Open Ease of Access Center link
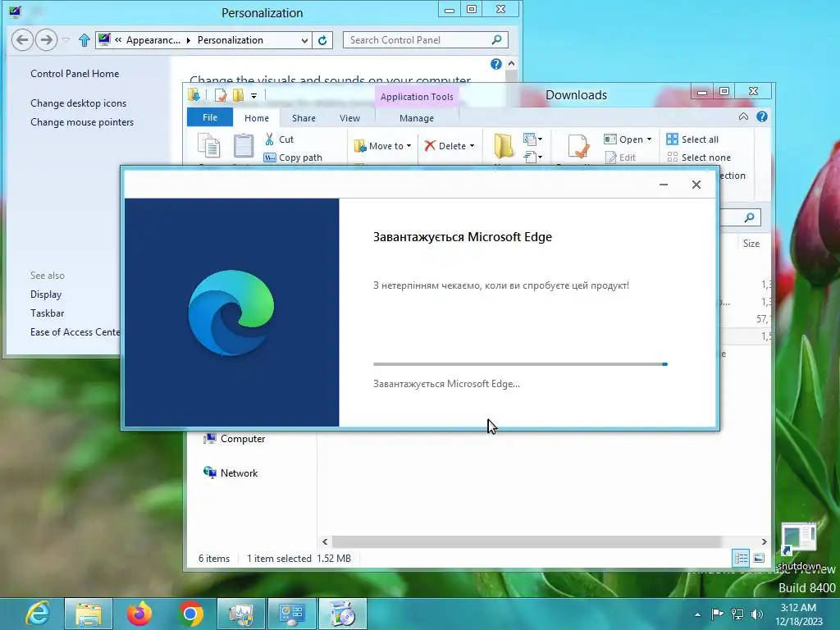 tap(75, 332)
